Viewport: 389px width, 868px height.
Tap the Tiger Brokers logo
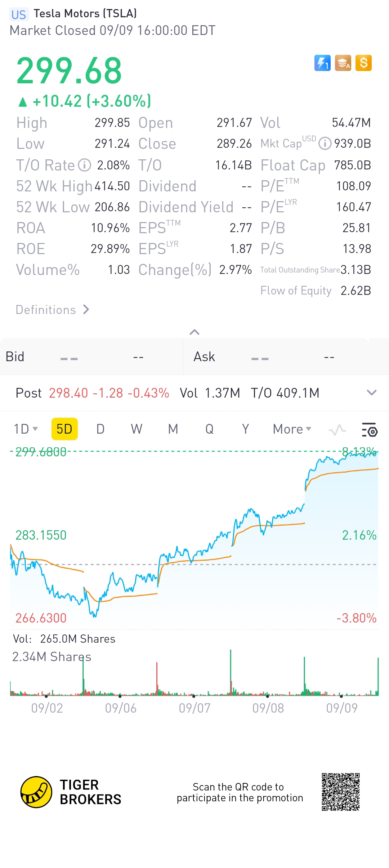[x=36, y=792]
